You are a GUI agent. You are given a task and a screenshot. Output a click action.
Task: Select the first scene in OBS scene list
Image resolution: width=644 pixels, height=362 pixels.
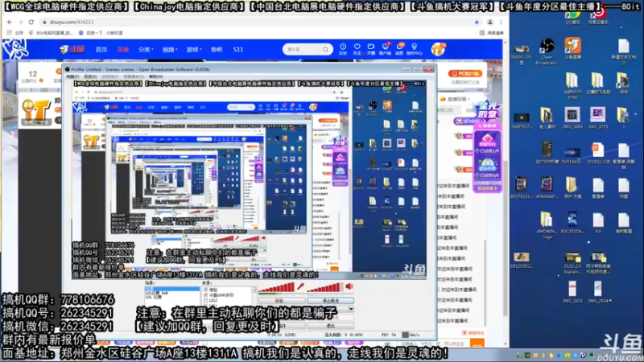tap(171, 289)
